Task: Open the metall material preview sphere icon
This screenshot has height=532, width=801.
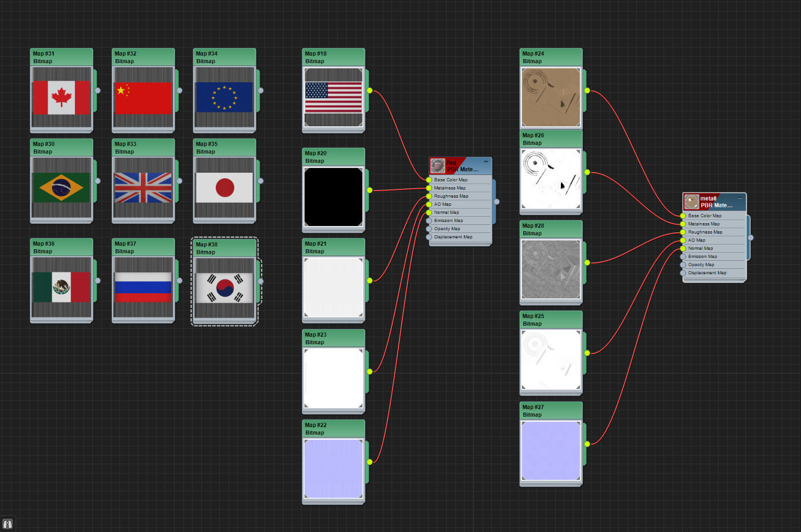Action: [x=691, y=202]
